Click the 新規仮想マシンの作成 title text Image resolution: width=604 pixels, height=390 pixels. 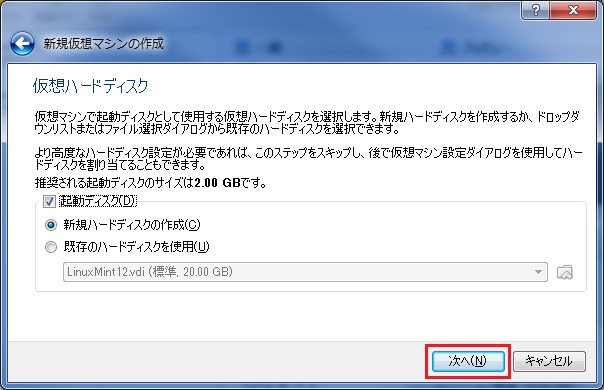[x=103, y=43]
